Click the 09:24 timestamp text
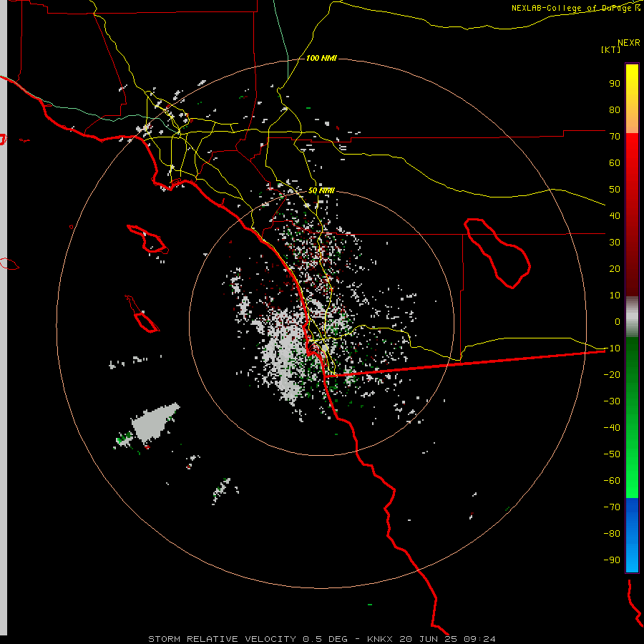Screen dimensions: 644x644 click(x=479, y=639)
